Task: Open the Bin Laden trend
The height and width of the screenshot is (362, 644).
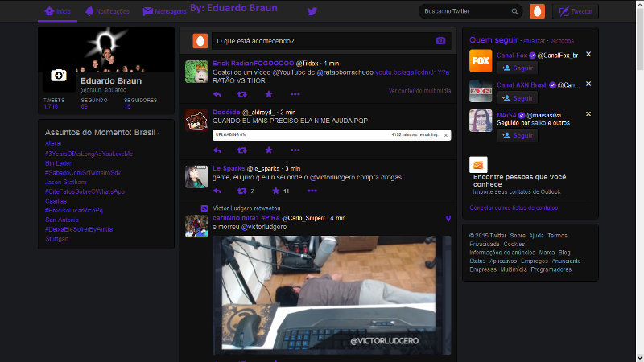Action: pyautogui.click(x=59, y=163)
